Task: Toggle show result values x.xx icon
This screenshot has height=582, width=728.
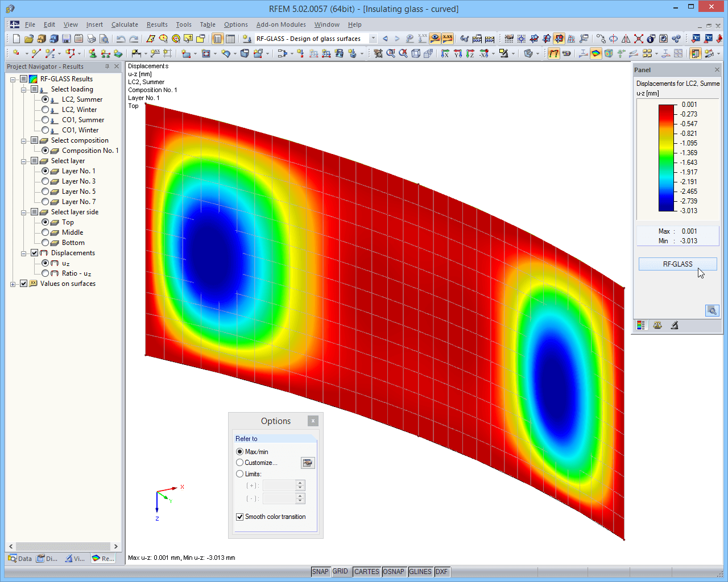Action: (x=448, y=39)
